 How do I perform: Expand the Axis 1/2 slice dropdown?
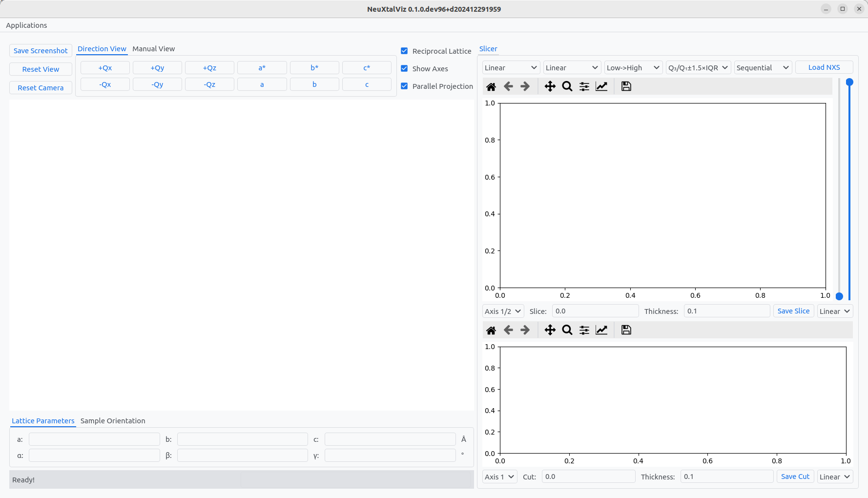click(x=503, y=311)
